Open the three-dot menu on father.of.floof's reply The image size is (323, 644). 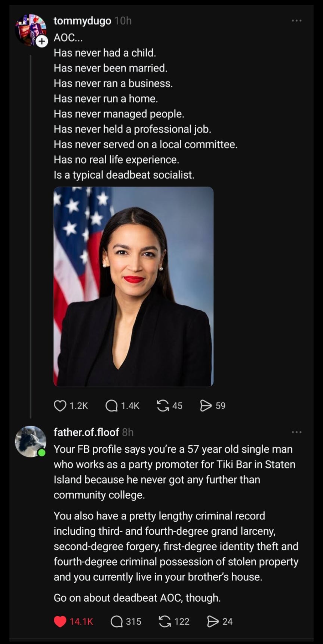tap(296, 432)
